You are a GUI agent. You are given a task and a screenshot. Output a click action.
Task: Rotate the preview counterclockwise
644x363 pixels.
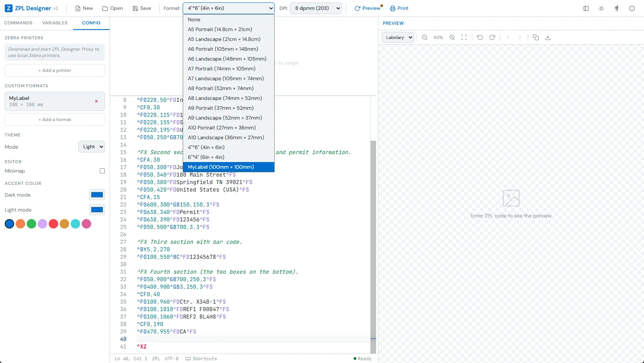click(x=479, y=37)
